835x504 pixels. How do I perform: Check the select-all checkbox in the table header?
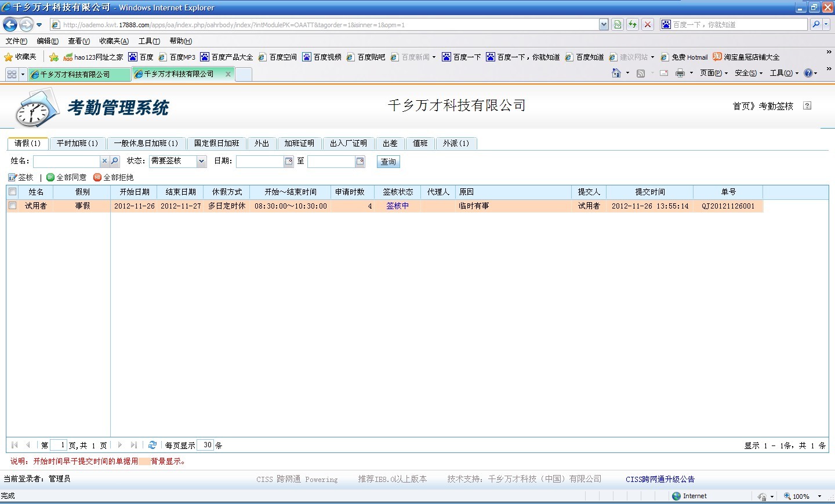[x=12, y=192]
